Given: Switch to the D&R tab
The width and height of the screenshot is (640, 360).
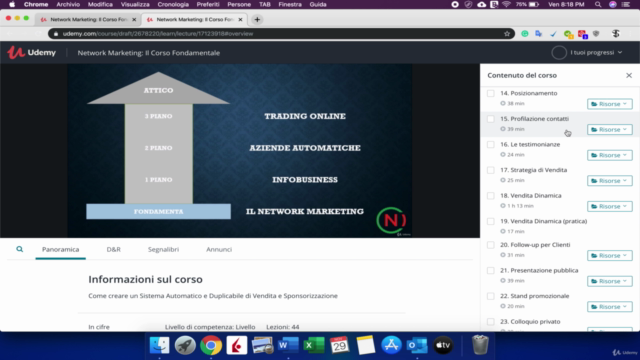Looking at the screenshot, I should 113,249.
